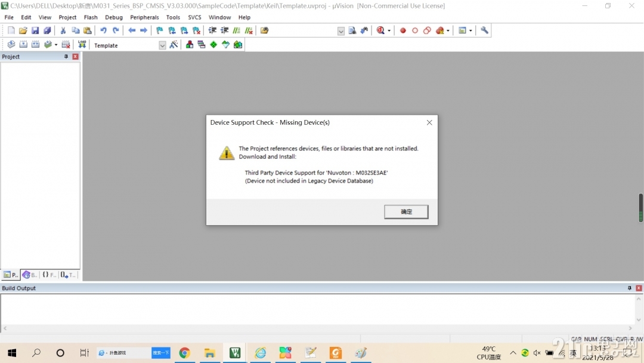Build the target
Viewport: 644px width, 363px height.
[x=23, y=44]
